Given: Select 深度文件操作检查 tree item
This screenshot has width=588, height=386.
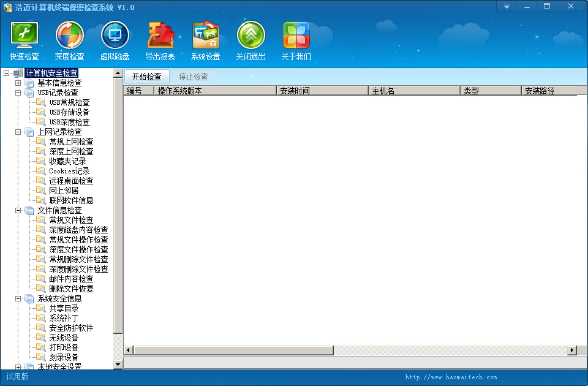Looking at the screenshot, I should tap(78, 249).
